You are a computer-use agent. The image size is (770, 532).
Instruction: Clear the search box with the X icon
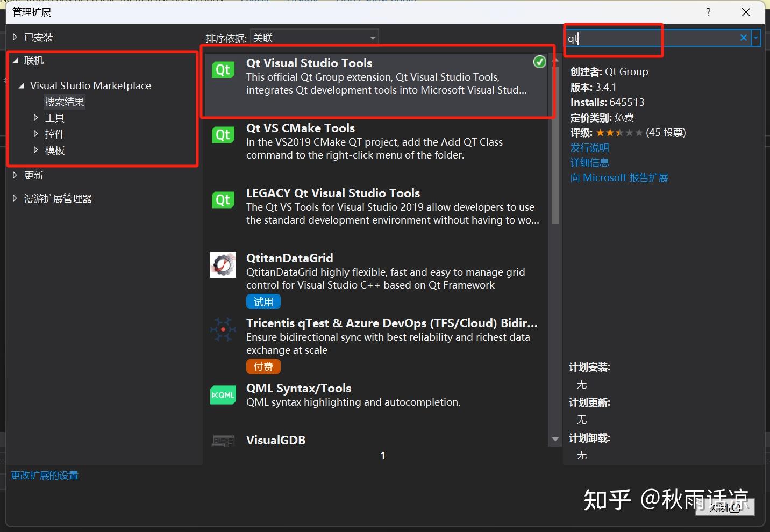coord(743,38)
